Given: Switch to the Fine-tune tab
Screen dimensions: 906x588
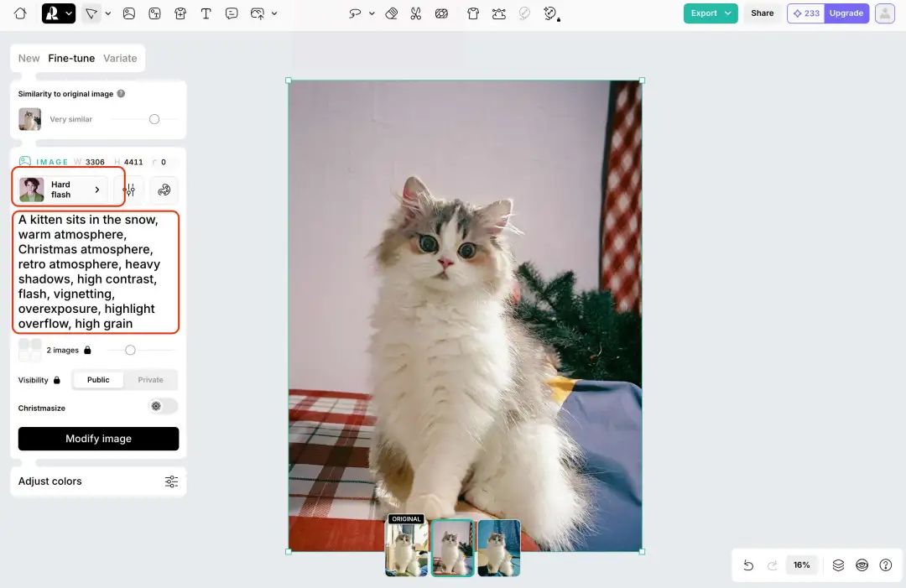Looking at the screenshot, I should point(71,59).
